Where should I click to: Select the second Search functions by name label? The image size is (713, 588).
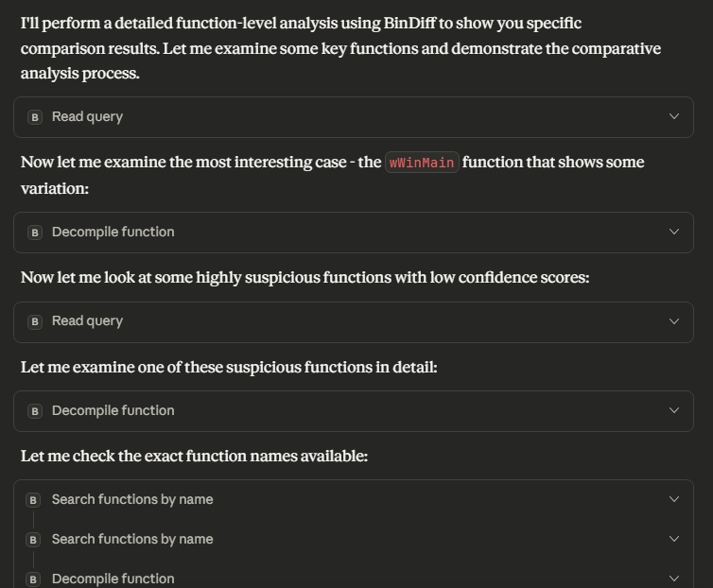(132, 540)
